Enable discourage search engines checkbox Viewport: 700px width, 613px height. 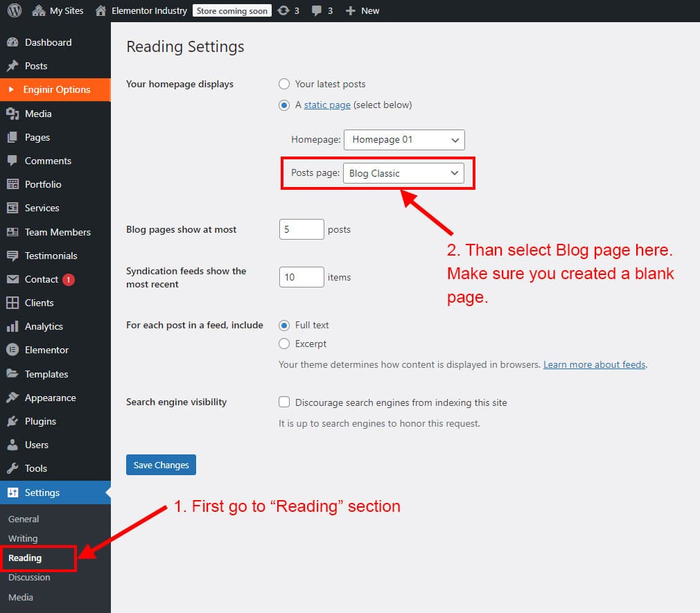pos(284,402)
